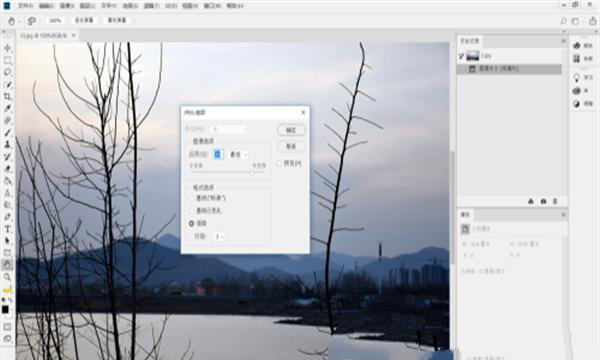Click 确定 OK button in JPEG dialog

pos(291,130)
